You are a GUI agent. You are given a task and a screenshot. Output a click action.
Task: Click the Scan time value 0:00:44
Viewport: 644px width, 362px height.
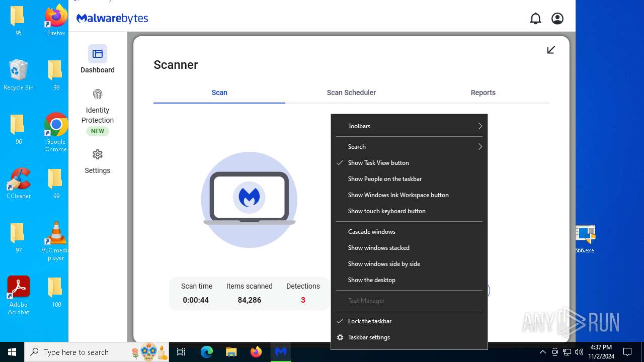(196, 300)
